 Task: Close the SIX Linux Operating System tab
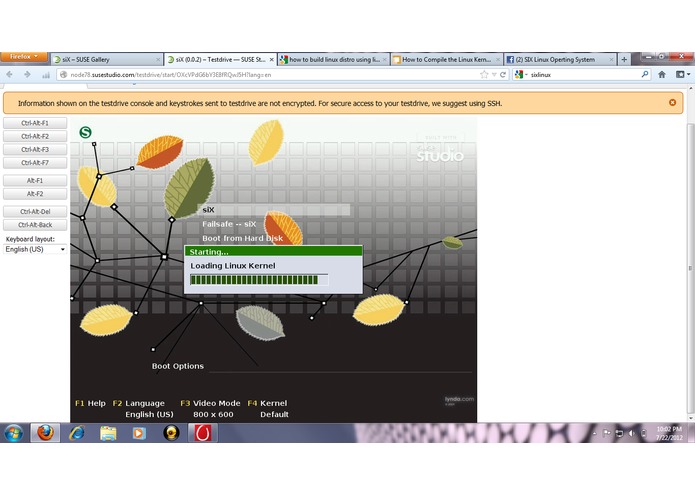pyautogui.click(x=611, y=59)
